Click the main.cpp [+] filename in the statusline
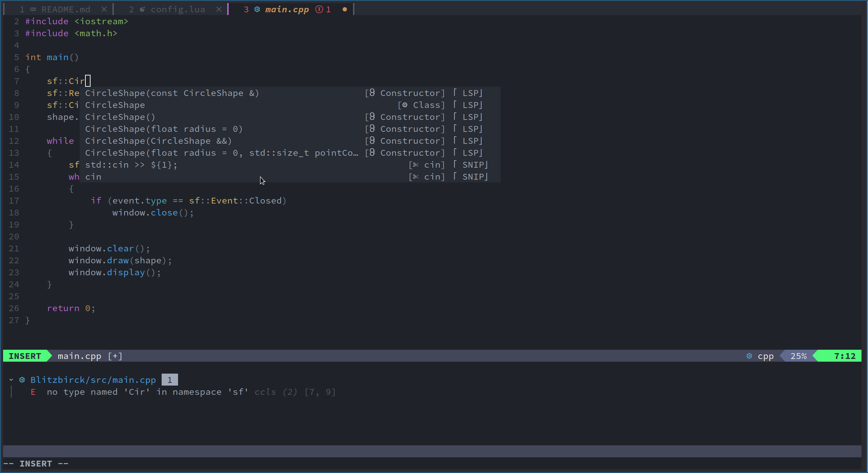The width and height of the screenshot is (868, 473). click(x=90, y=356)
